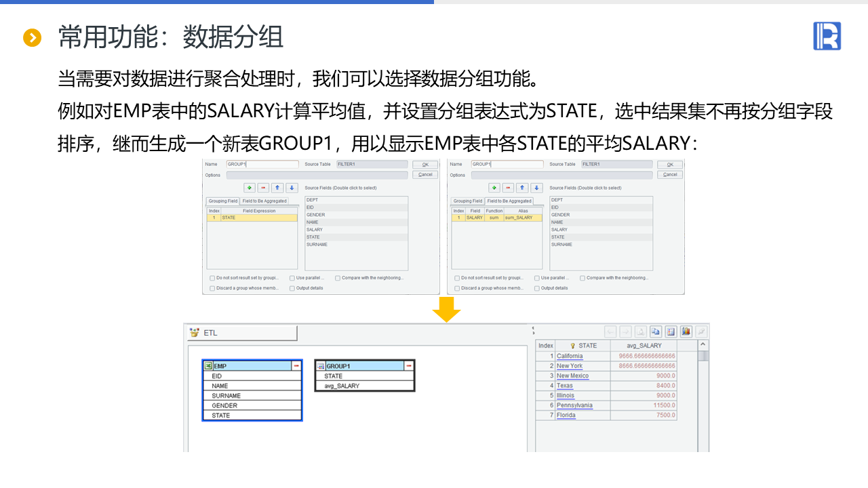Screen dimensions: 868x488
Task: Select the active Grouping Field tab
Action: coord(223,201)
